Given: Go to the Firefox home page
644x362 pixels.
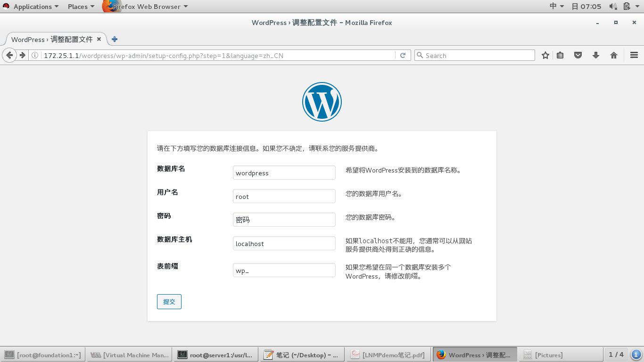Looking at the screenshot, I should (614, 55).
